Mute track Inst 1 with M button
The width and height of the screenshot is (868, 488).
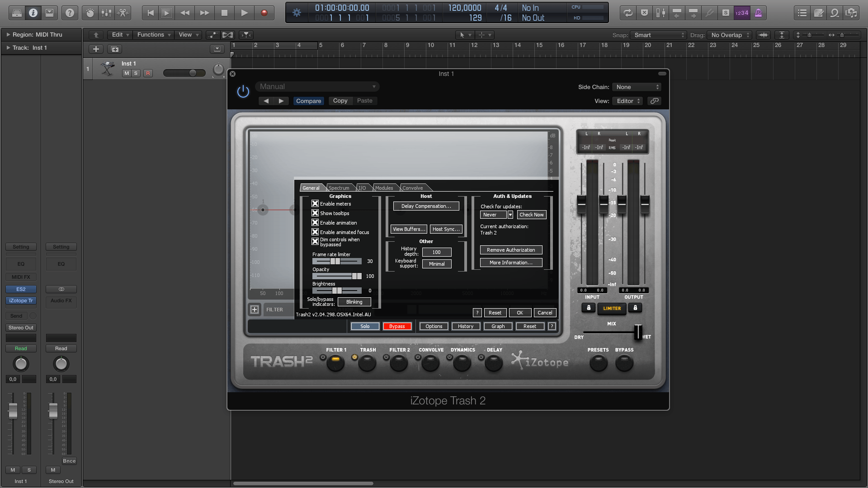click(x=127, y=73)
